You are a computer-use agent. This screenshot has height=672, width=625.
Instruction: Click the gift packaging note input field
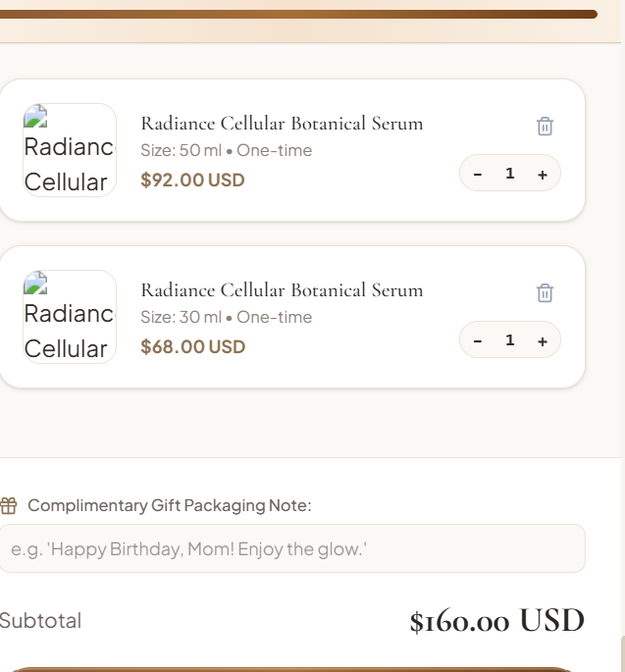coord(292,548)
